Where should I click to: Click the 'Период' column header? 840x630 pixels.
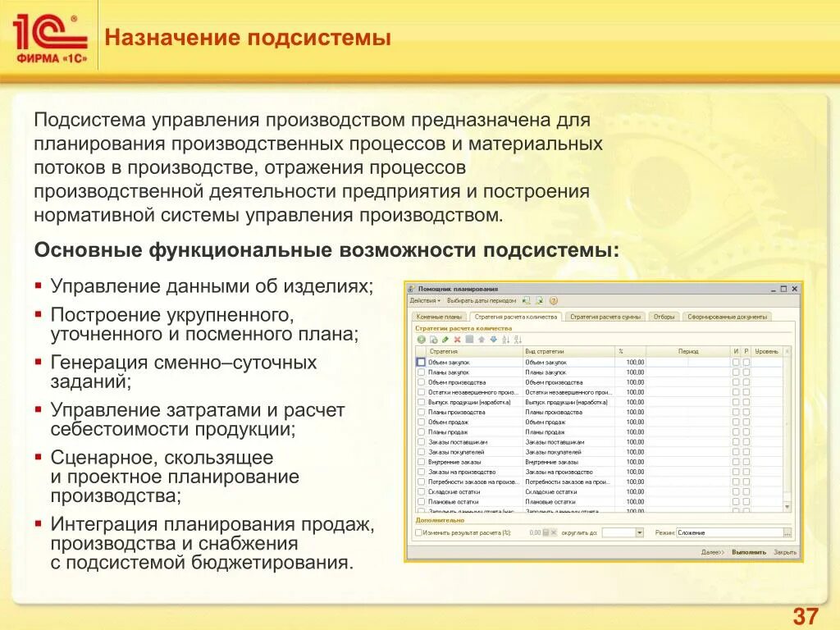tap(688, 351)
